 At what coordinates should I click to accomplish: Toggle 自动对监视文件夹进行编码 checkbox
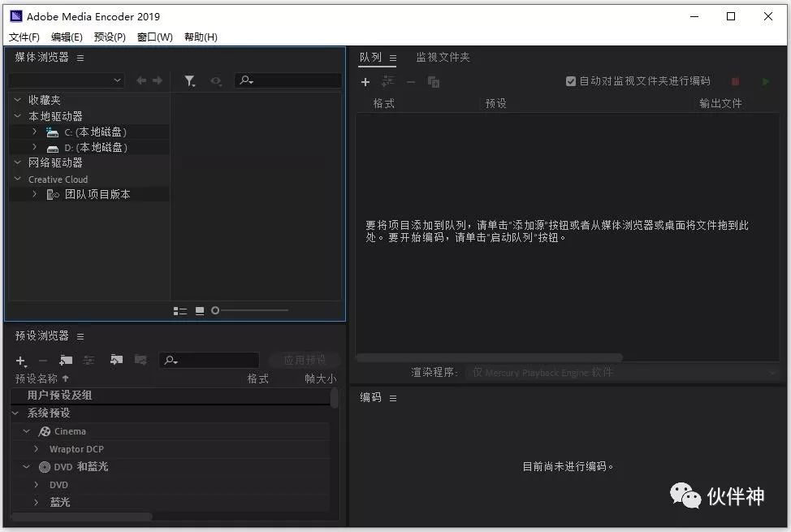click(571, 81)
